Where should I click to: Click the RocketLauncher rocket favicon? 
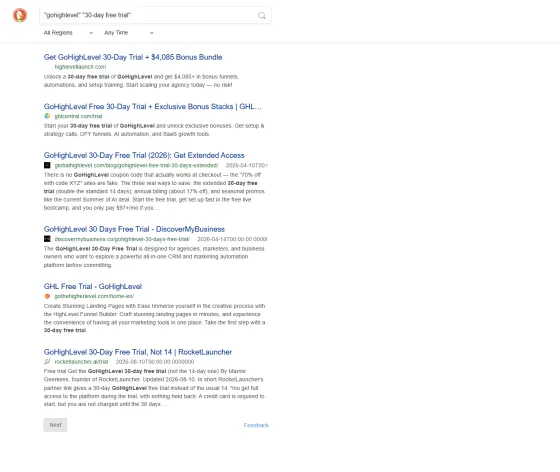click(47, 362)
